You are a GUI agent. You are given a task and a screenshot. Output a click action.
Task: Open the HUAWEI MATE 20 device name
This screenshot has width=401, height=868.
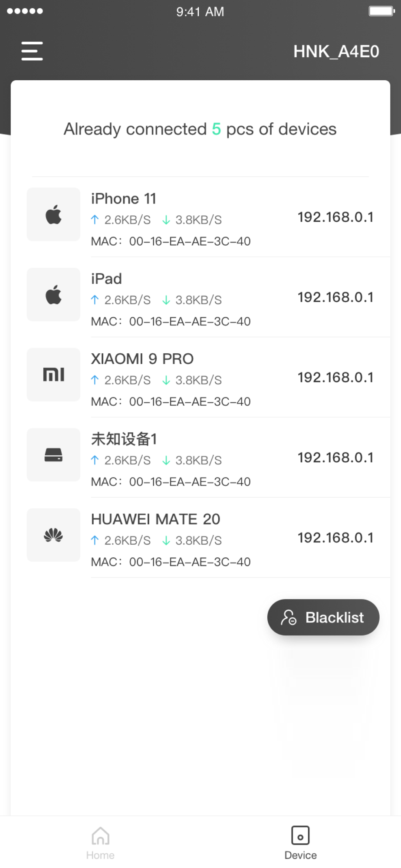155,519
